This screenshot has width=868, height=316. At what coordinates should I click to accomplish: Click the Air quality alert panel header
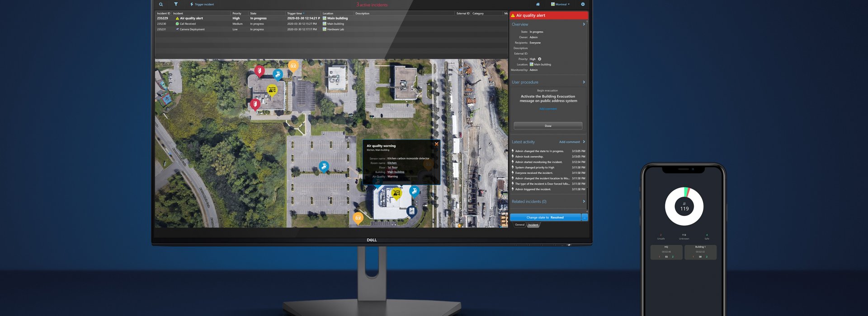point(548,15)
